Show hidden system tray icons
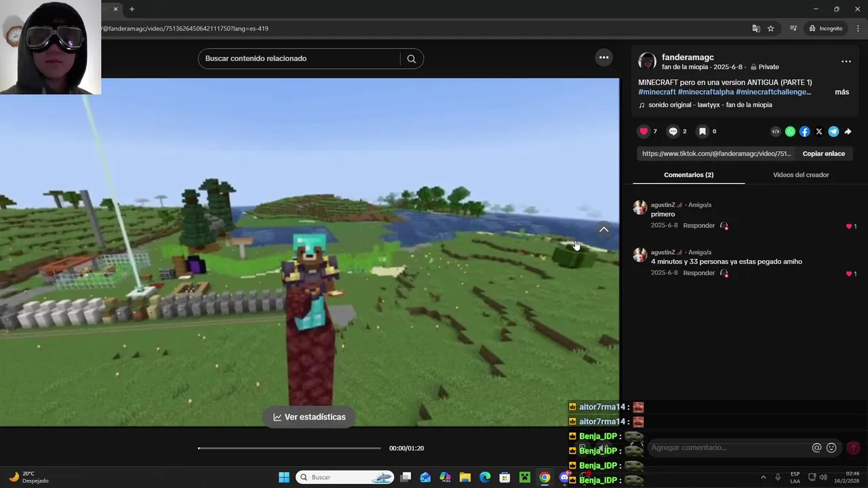The width and height of the screenshot is (868, 488). [763, 477]
